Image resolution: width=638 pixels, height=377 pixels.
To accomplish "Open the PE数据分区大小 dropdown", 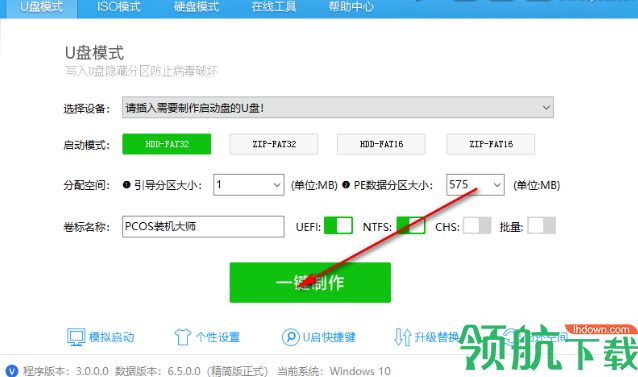I will 475,185.
